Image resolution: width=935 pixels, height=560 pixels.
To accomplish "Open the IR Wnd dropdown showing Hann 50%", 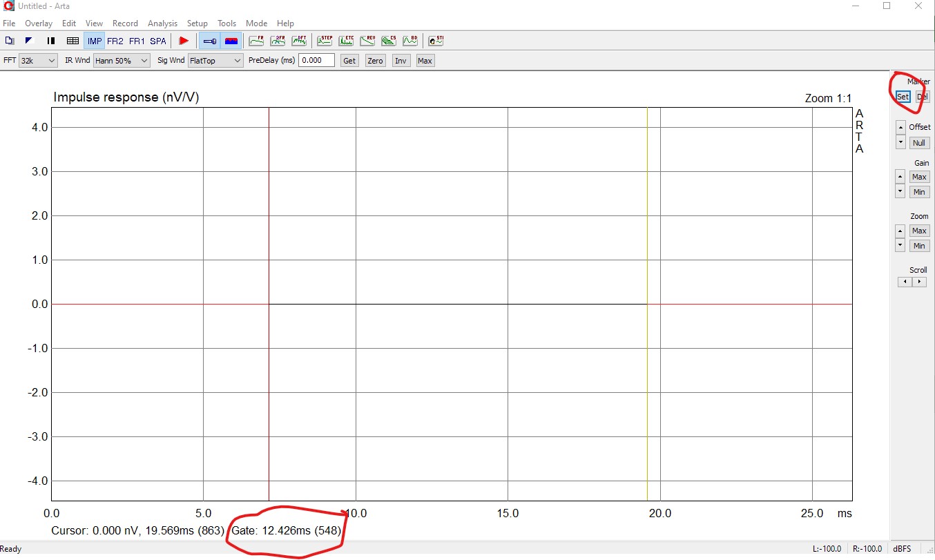I will tap(122, 61).
